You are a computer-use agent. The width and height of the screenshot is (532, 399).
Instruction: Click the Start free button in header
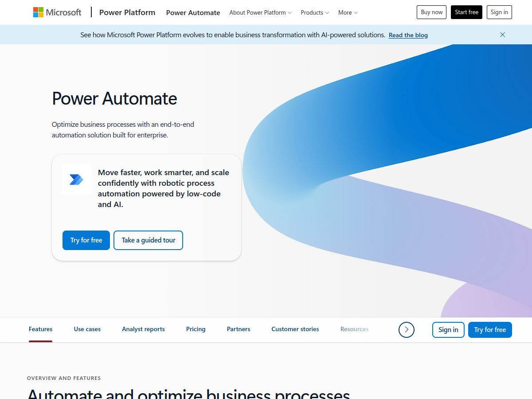(x=466, y=12)
